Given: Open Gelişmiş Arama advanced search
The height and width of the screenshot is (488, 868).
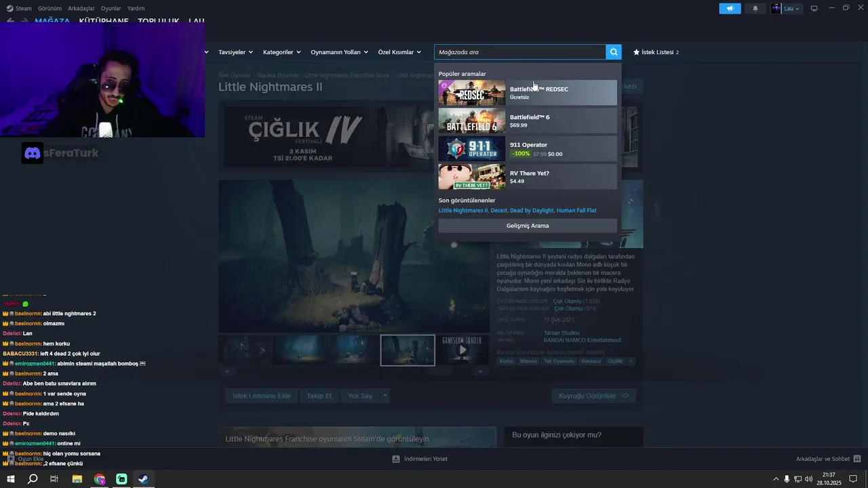Looking at the screenshot, I should coord(528,226).
